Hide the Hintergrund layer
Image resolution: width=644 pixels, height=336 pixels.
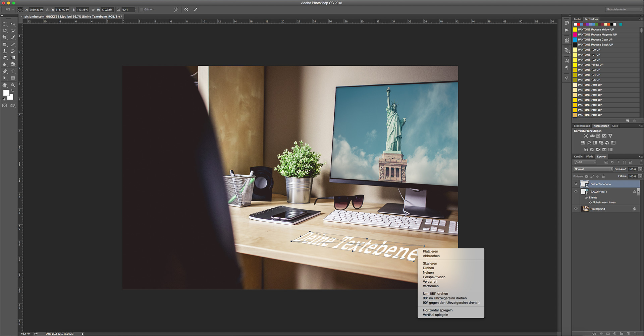click(x=576, y=209)
